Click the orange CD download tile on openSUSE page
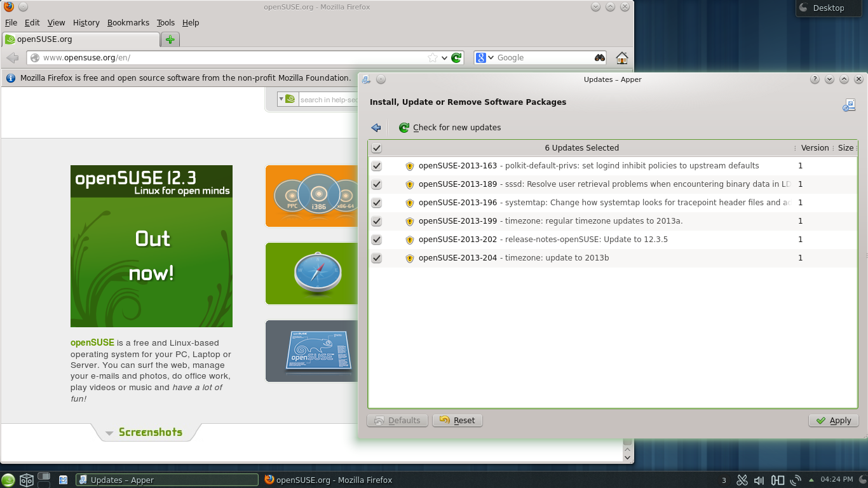This screenshot has height=488, width=868. [311, 196]
